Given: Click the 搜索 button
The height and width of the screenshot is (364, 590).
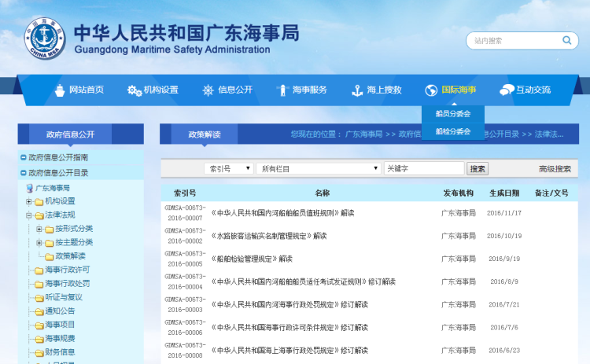Looking at the screenshot, I should [x=478, y=168].
